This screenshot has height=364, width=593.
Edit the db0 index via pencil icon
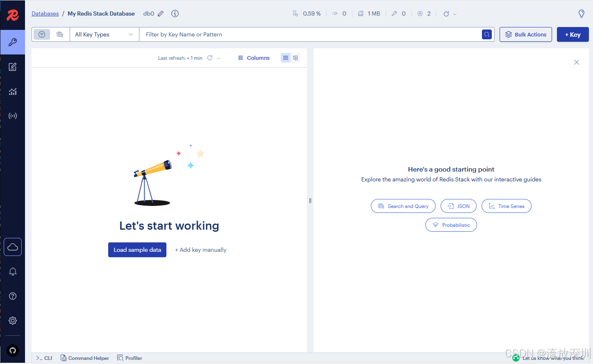click(x=161, y=14)
